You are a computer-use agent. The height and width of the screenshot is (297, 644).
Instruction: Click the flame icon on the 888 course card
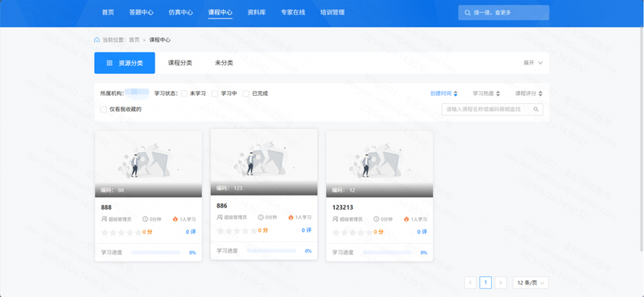click(x=175, y=220)
